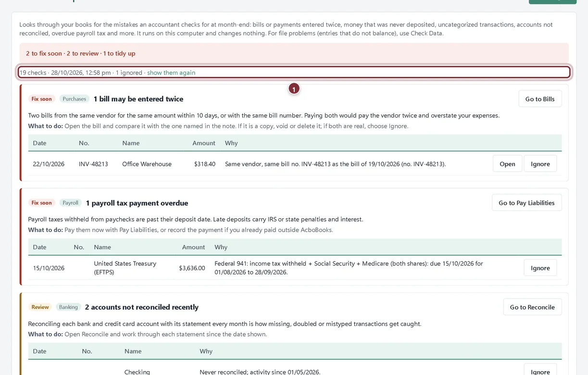The width and height of the screenshot is (588, 375).
Task: Select the Purchases category tag
Action: (x=75, y=99)
